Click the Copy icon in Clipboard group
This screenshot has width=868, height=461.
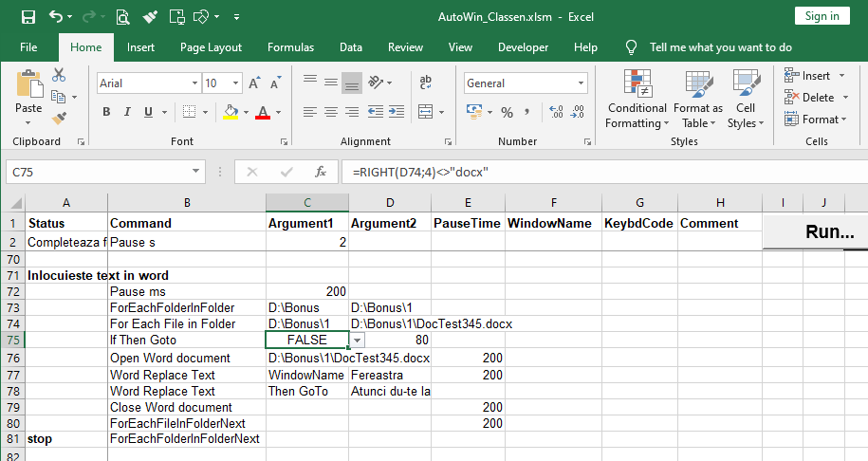pos(58,97)
